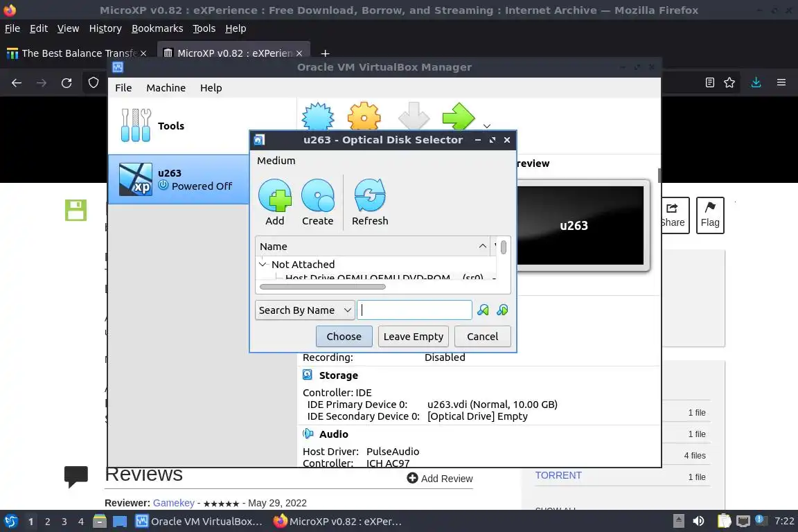Open Firefox Tools menu
The width and height of the screenshot is (798, 532).
204,28
